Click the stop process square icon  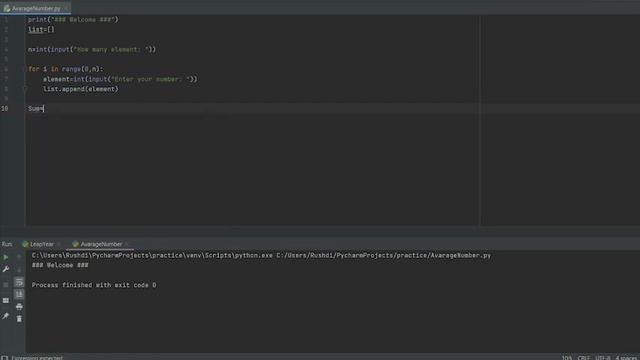(x=6, y=285)
